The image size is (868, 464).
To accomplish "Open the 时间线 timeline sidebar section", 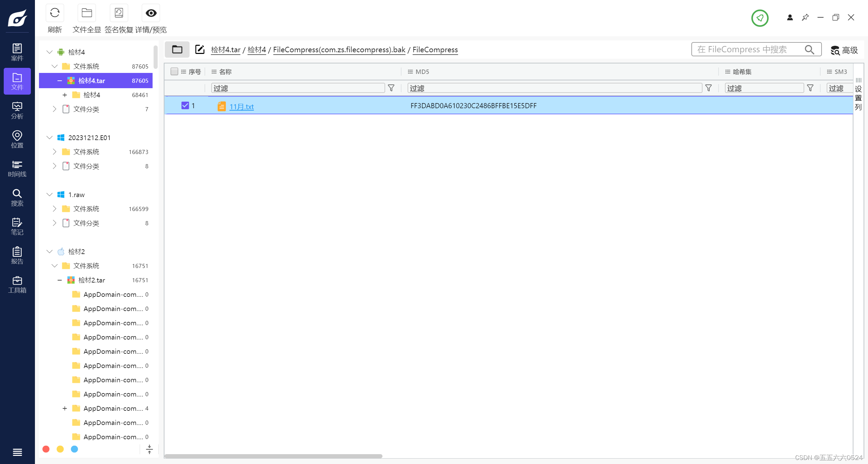I will 17,169.
